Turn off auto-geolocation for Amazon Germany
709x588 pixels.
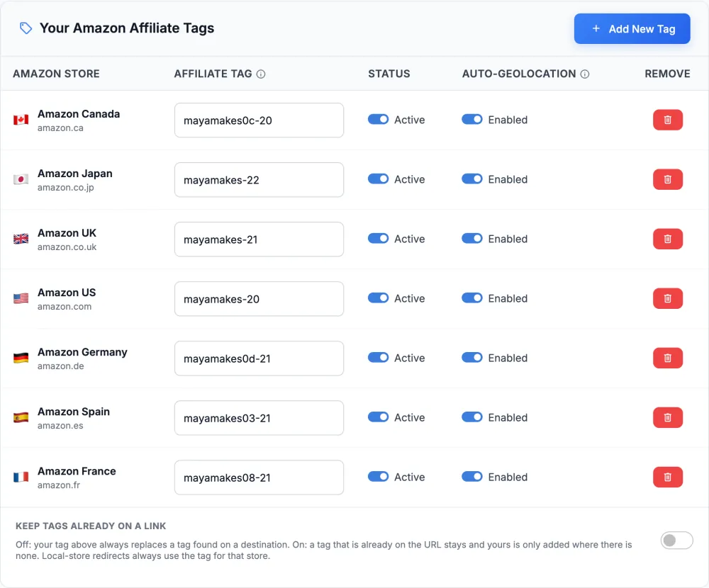[472, 358]
